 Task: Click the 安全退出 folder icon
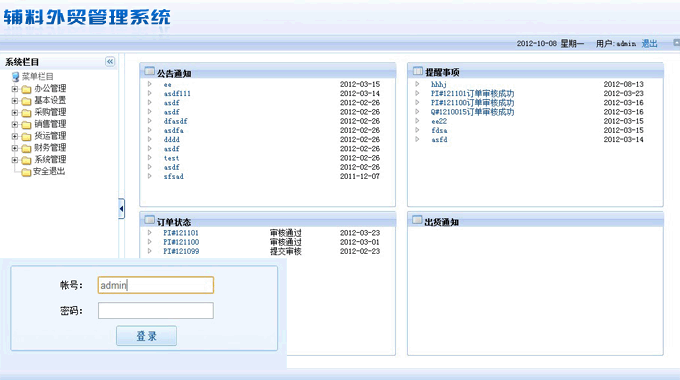26,172
